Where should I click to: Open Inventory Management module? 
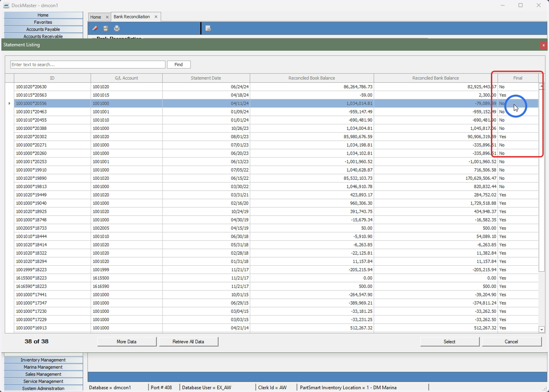(x=43, y=360)
